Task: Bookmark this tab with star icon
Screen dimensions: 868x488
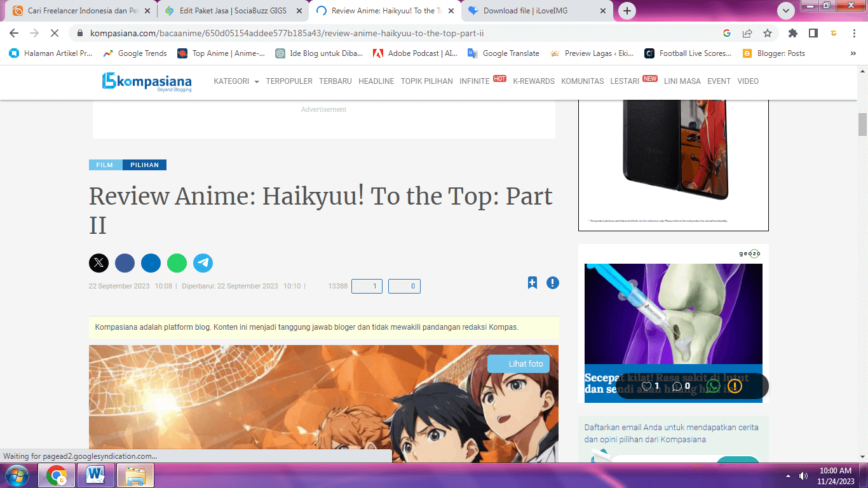Action: 768,33
